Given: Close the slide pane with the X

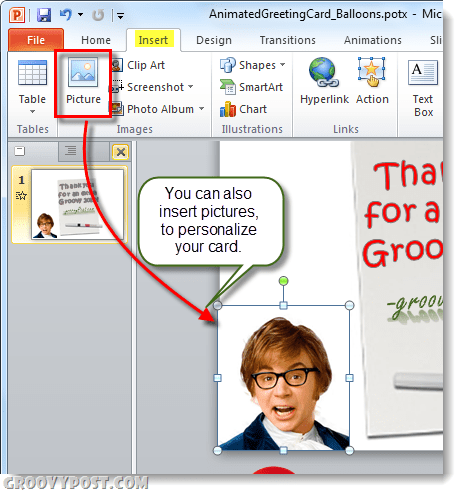Looking at the screenshot, I should 120,152.
